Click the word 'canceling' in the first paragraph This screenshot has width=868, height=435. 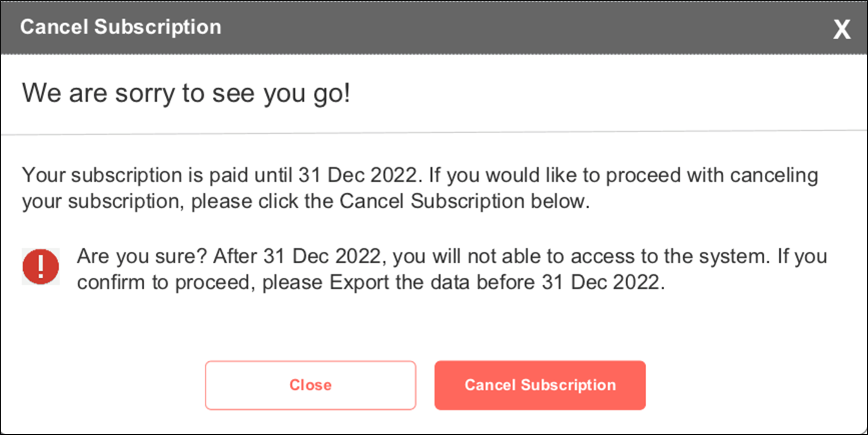point(774,175)
